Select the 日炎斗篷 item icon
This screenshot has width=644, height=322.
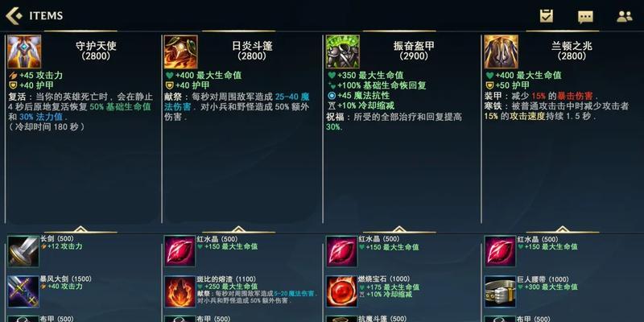[x=180, y=52]
